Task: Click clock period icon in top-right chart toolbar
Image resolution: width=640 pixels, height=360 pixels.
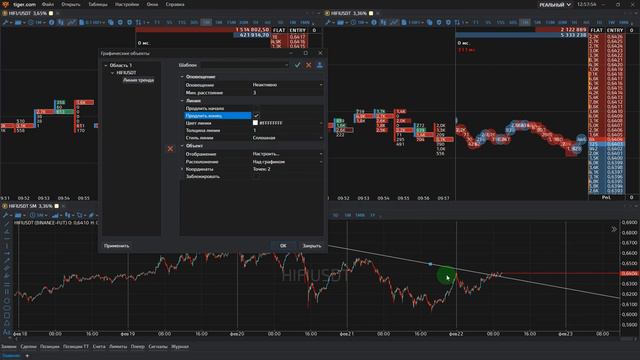Action: 353,22
